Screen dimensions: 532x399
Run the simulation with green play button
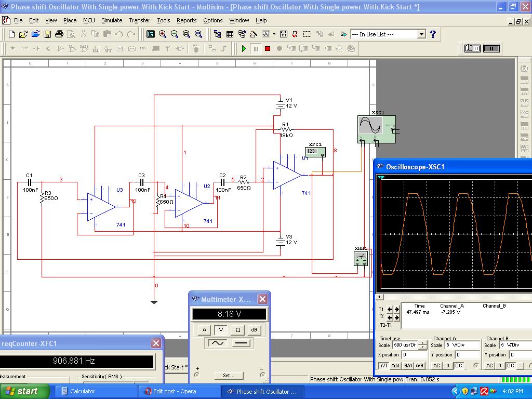(244, 48)
